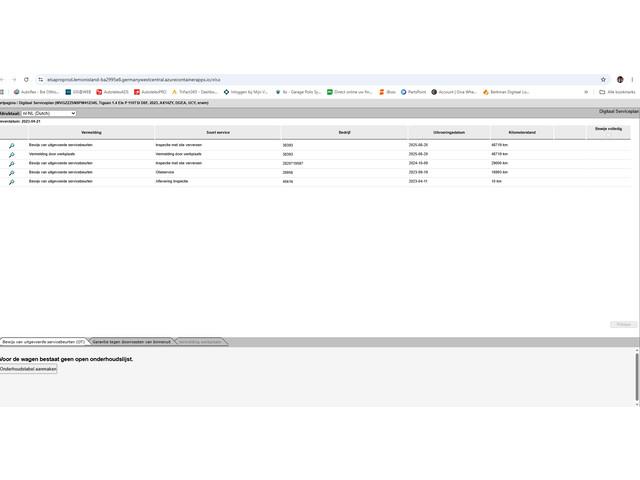
Task: Click the Kilometerstand column header
Action: (522, 133)
